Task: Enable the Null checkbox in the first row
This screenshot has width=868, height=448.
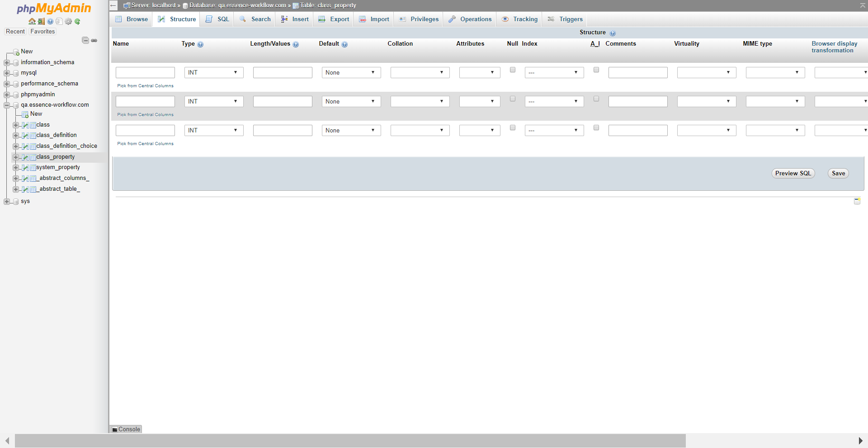Action: 512,70
